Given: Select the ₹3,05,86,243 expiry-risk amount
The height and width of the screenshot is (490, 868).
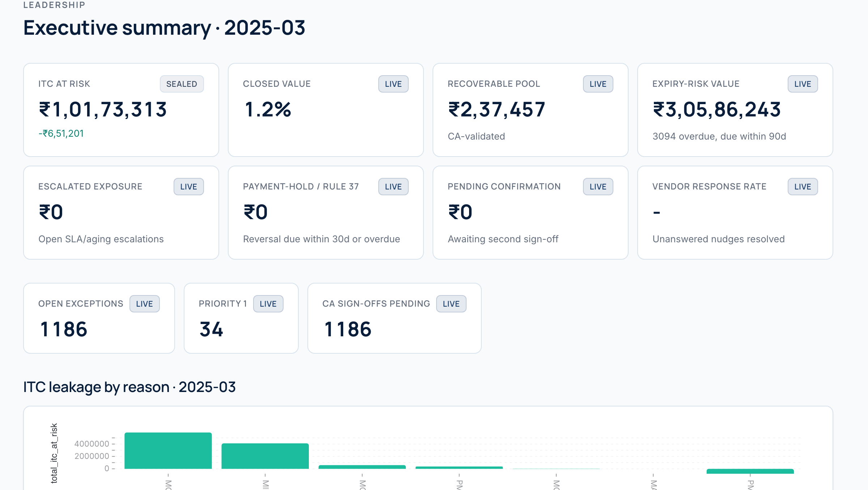Looking at the screenshot, I should tap(716, 110).
